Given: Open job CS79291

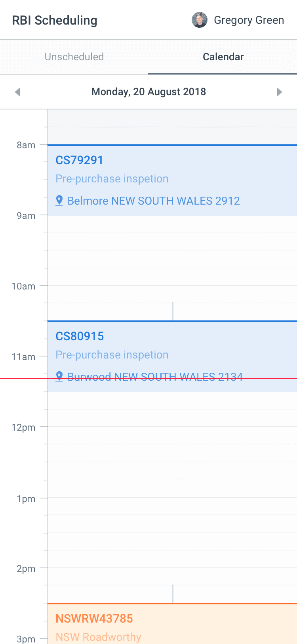Looking at the screenshot, I should (172, 180).
